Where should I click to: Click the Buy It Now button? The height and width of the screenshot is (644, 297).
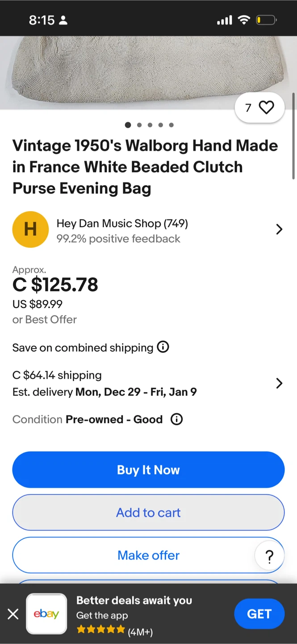point(148,470)
